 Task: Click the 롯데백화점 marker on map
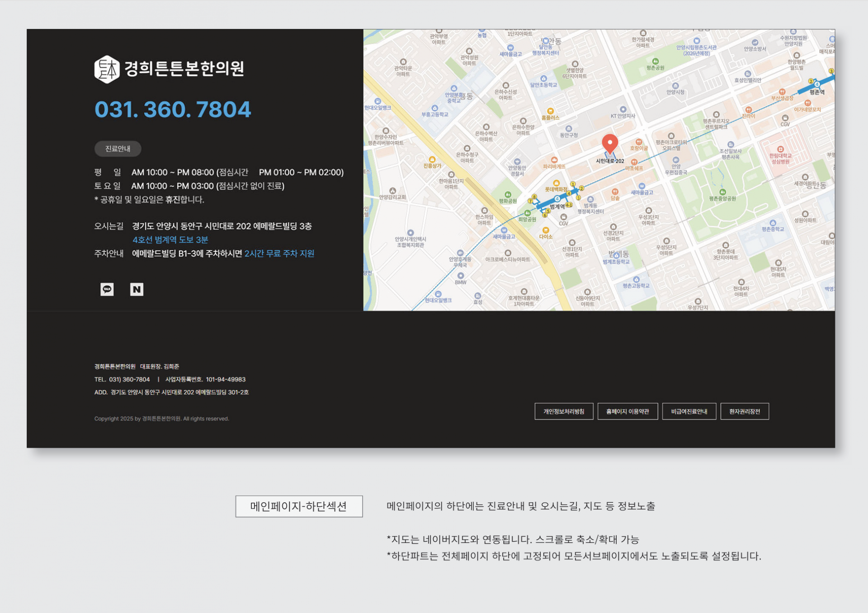(x=556, y=184)
